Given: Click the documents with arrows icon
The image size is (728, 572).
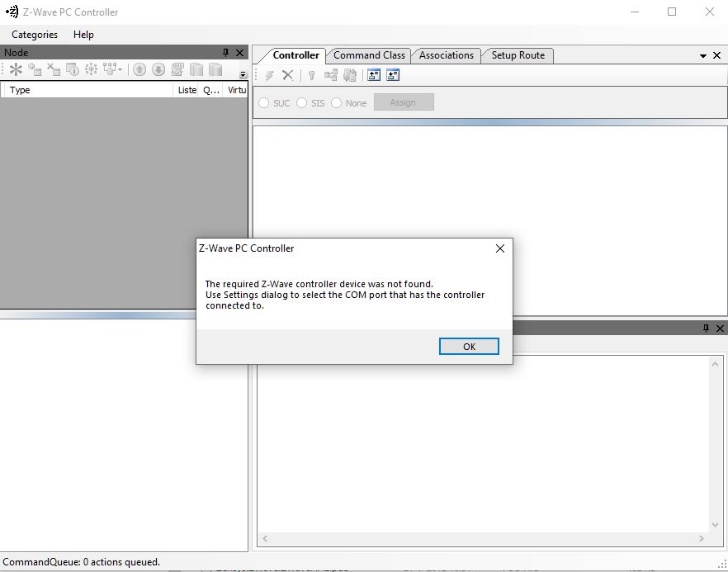Looking at the screenshot, I should [x=350, y=75].
